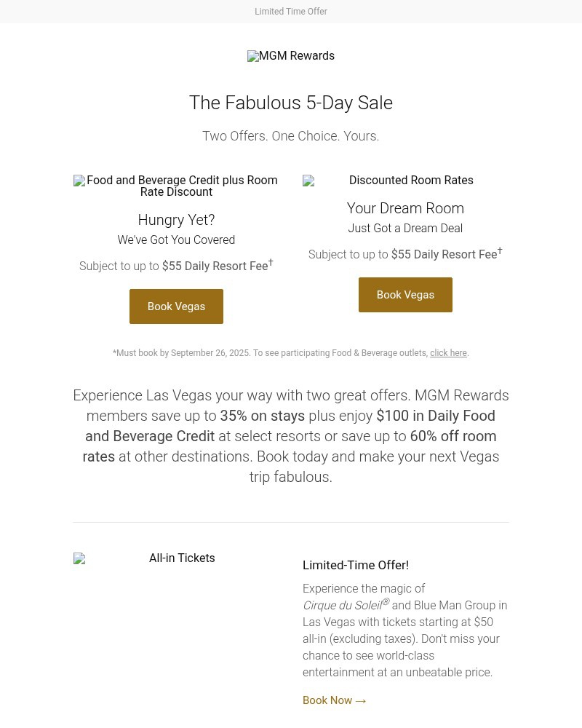Image resolution: width=582 pixels, height=728 pixels.
Task: Click the arrow after Book Now
Action: point(361,701)
